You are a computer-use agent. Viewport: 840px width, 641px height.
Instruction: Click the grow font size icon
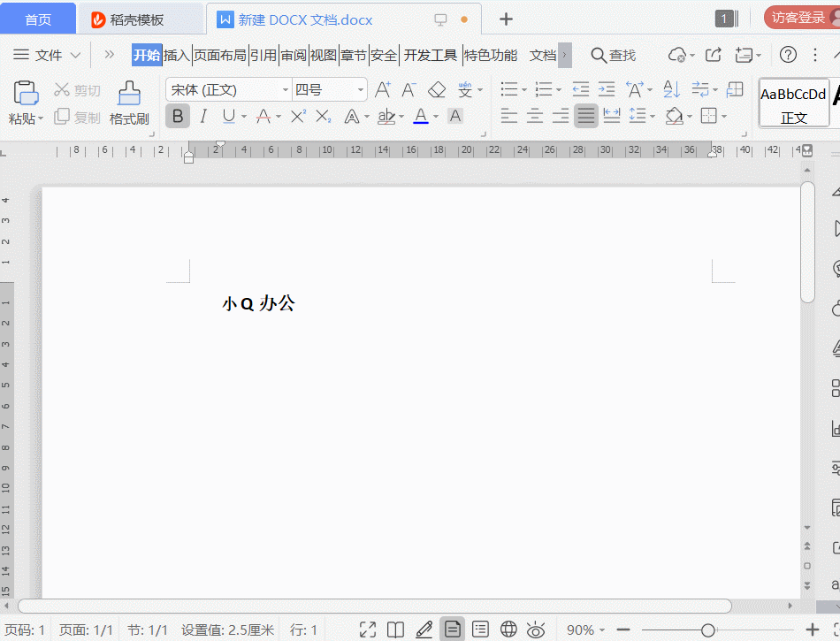click(383, 89)
